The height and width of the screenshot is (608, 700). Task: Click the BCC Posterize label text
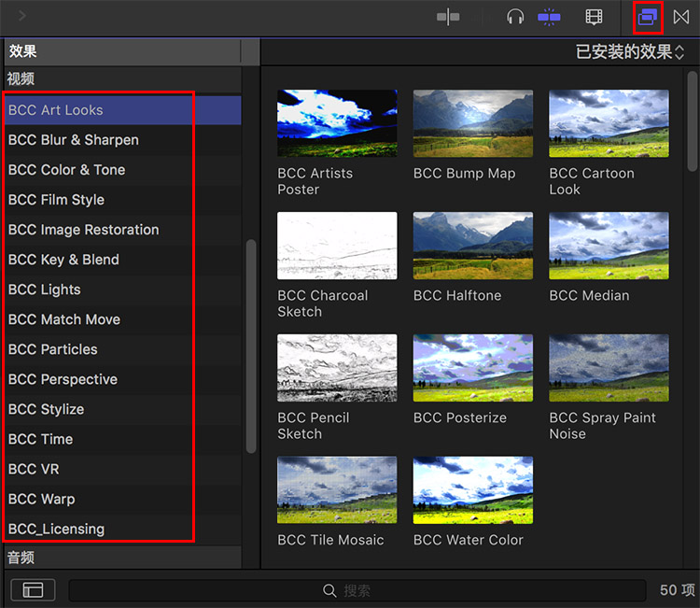pyautogui.click(x=460, y=417)
